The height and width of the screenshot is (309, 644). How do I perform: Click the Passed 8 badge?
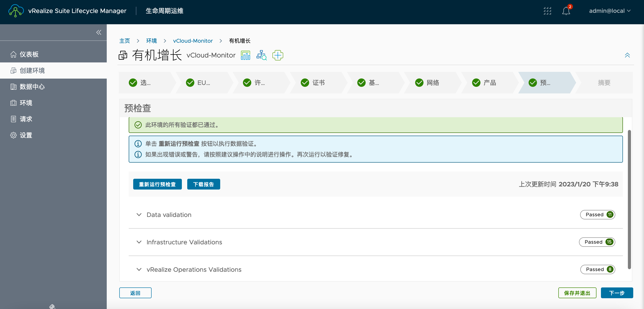[x=598, y=269]
